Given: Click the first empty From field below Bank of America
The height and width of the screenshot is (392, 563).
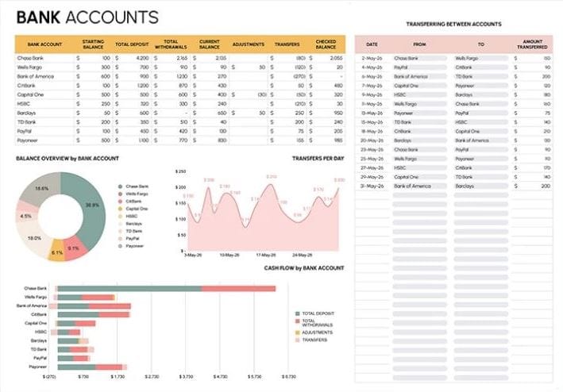Looking at the screenshot, I should (420, 195).
